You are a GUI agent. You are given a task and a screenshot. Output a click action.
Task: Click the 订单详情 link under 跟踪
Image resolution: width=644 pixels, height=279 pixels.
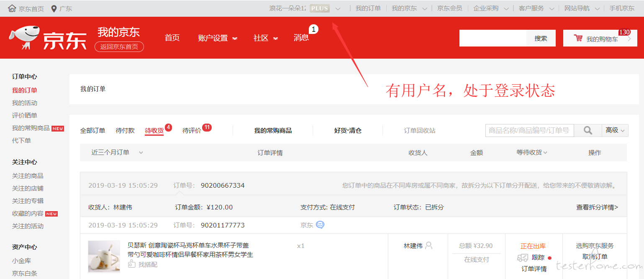[x=534, y=269]
